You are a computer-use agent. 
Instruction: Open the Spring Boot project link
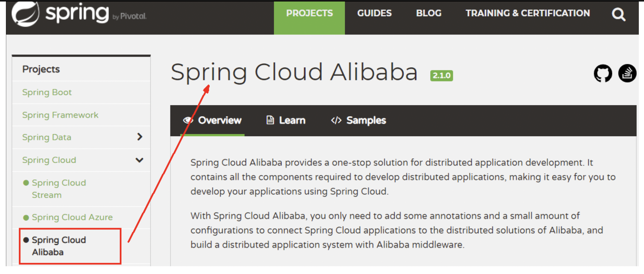pyautogui.click(x=47, y=92)
